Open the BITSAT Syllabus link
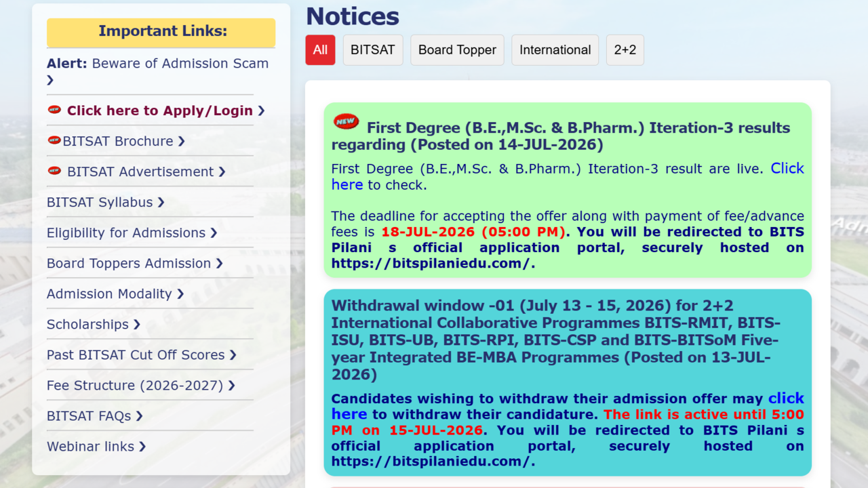The height and width of the screenshot is (488, 868). [x=100, y=202]
